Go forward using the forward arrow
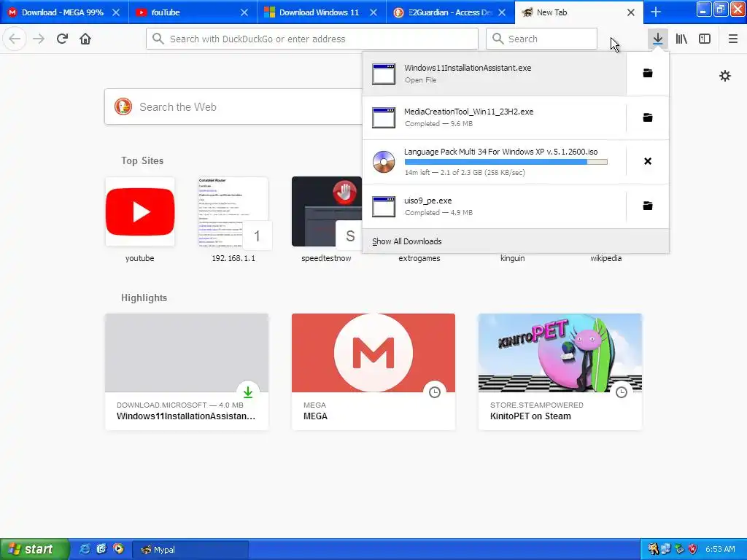 39,39
